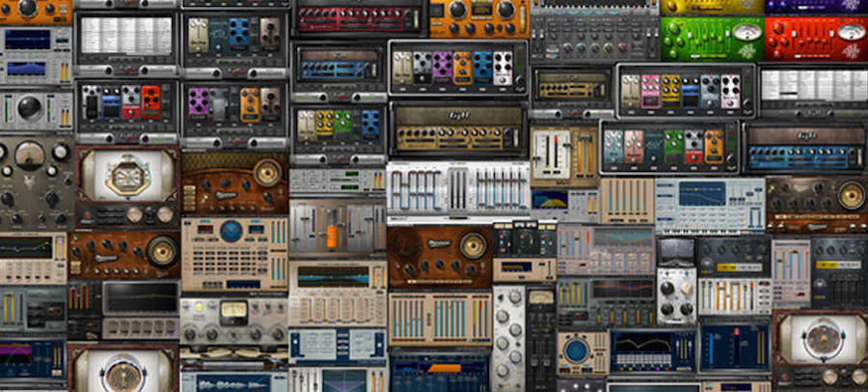Select the hot pink effects pedal
Viewport: 868px width, 392px height.
coord(650,92)
